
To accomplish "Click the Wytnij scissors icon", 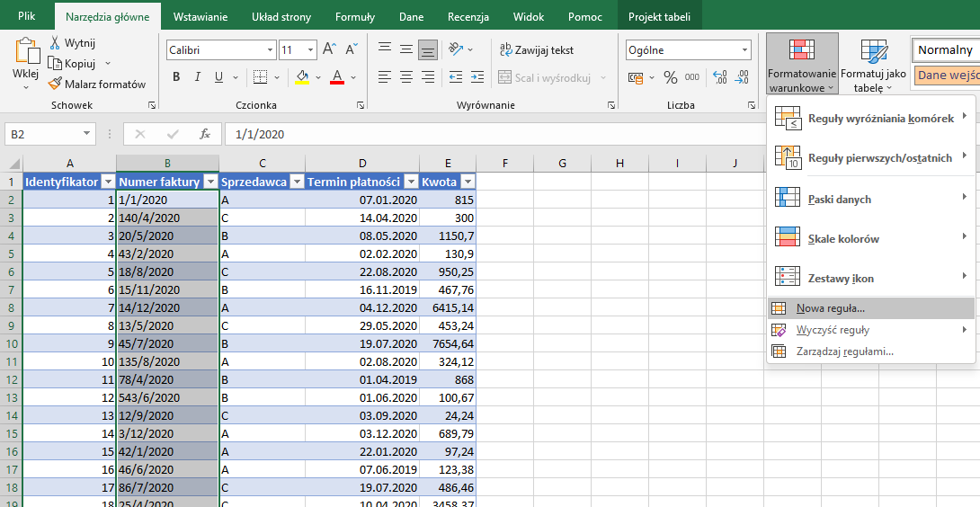I will coord(56,43).
